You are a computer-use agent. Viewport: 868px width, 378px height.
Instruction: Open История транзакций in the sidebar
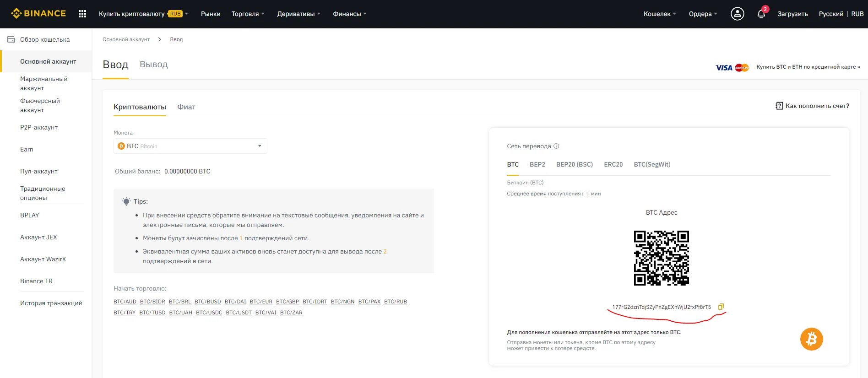coord(51,303)
